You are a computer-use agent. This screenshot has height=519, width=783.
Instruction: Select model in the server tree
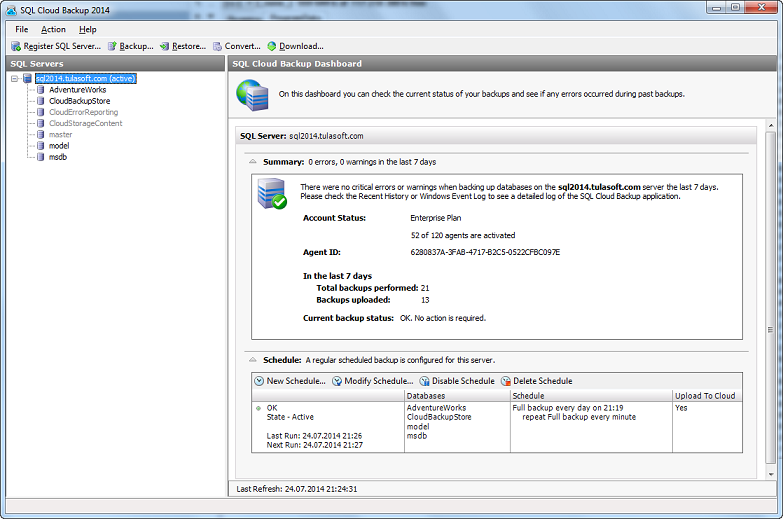tap(59, 146)
